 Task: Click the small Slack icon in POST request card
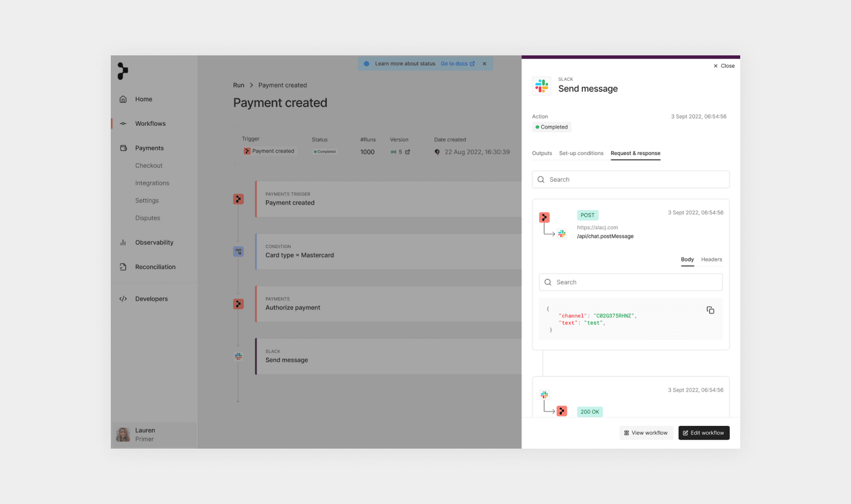click(562, 234)
